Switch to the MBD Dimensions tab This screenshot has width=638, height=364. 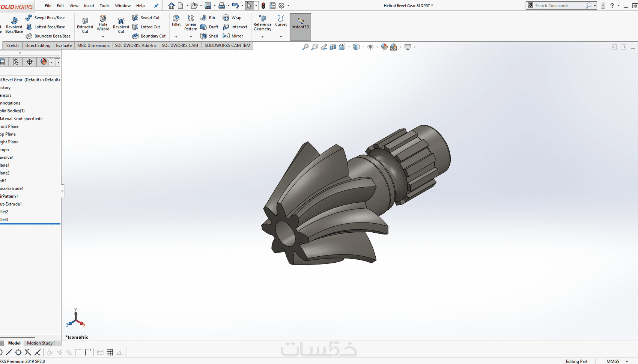coord(93,45)
